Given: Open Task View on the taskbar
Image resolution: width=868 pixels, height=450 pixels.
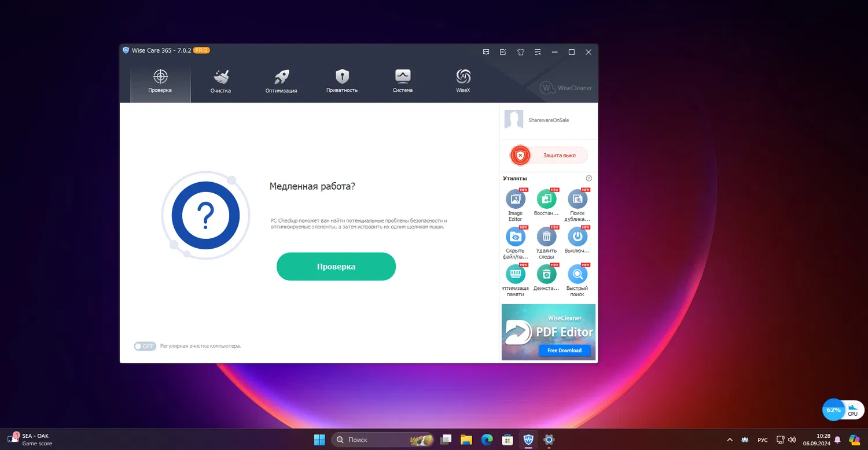Looking at the screenshot, I should [446, 440].
